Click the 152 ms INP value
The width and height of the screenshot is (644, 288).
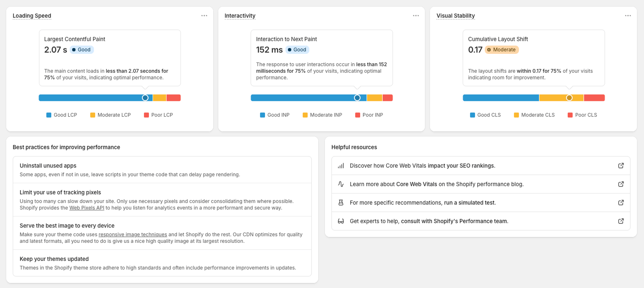click(269, 50)
